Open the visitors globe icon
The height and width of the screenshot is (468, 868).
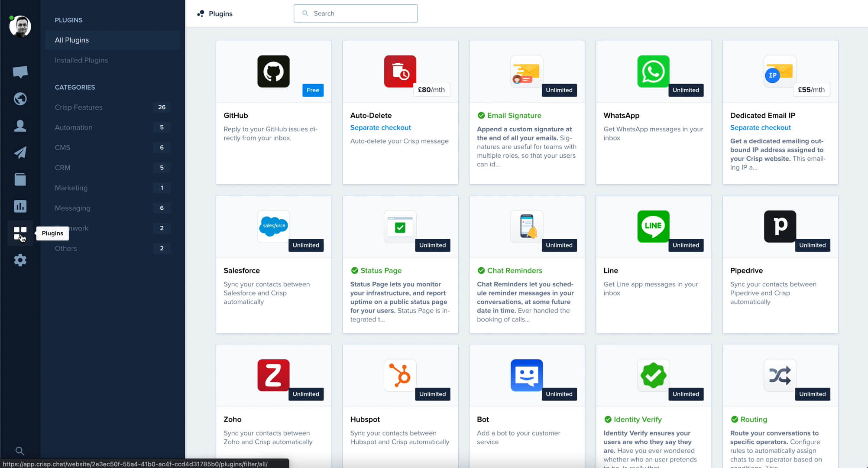20,99
